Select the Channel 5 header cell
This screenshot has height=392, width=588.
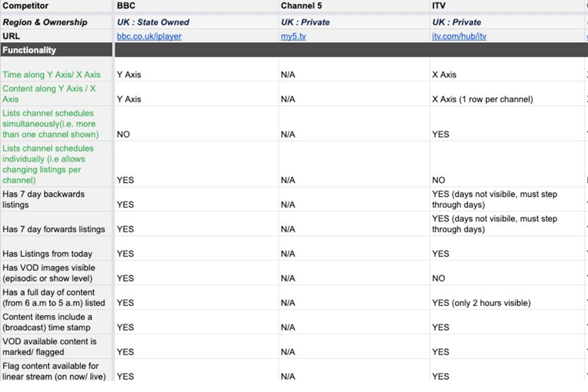pos(354,6)
